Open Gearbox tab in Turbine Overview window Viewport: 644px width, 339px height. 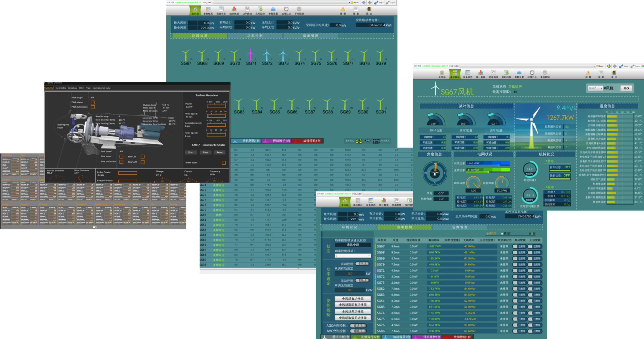(x=72, y=88)
